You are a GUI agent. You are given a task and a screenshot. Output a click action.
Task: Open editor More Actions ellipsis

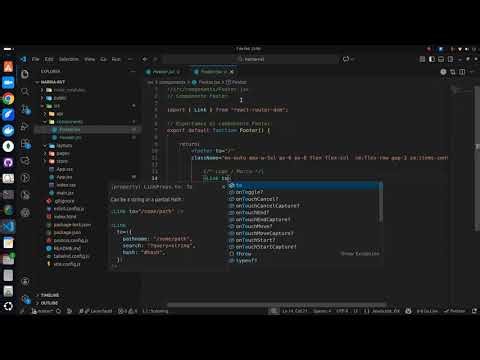[472, 72]
